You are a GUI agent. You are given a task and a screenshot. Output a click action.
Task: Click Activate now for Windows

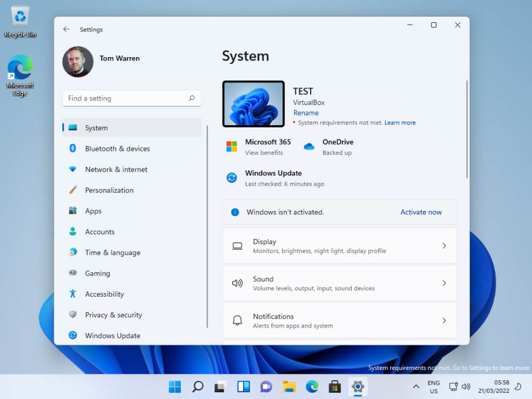[x=421, y=212]
